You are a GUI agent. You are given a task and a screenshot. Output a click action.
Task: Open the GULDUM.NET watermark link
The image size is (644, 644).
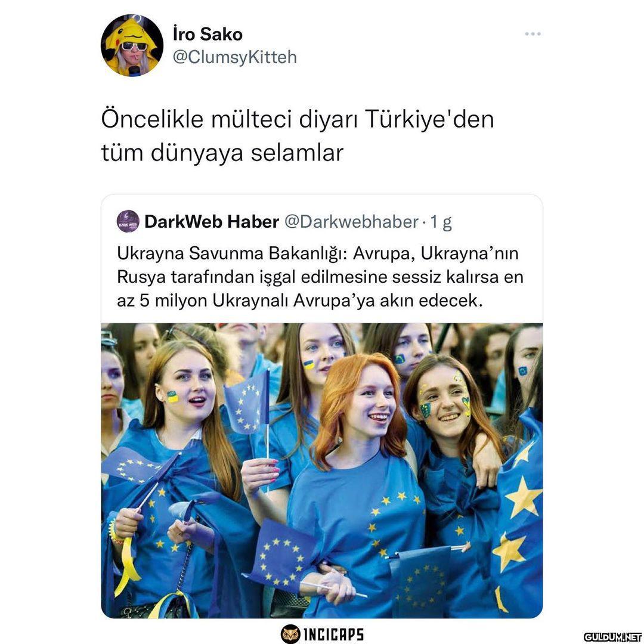pyautogui.click(x=613, y=637)
